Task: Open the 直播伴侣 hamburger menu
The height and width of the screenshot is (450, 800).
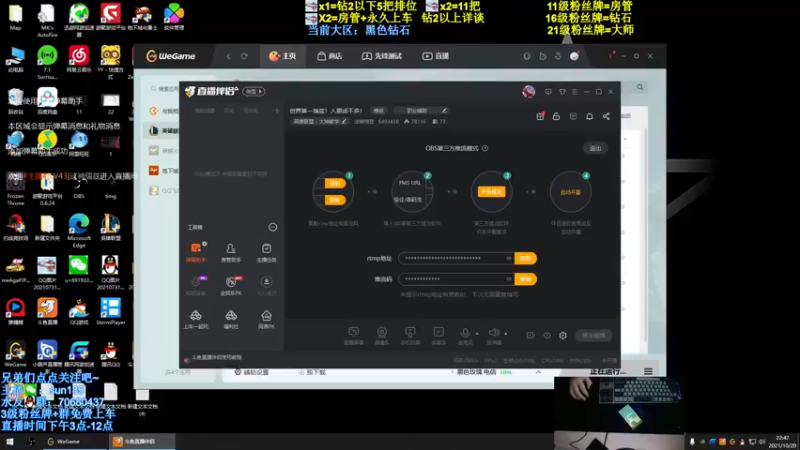Action: coord(574,92)
